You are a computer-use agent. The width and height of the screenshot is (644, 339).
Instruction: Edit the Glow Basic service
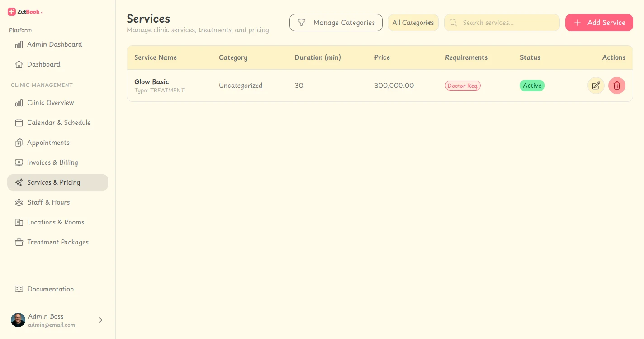pos(596,86)
